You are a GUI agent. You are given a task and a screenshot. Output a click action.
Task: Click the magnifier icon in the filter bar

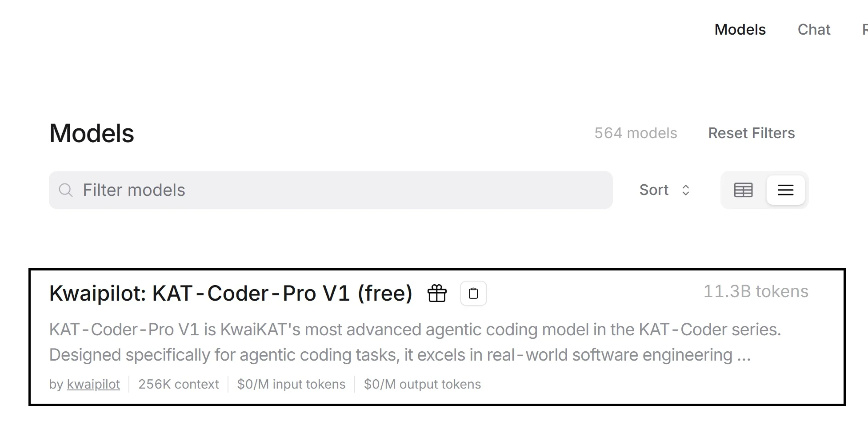pos(66,190)
